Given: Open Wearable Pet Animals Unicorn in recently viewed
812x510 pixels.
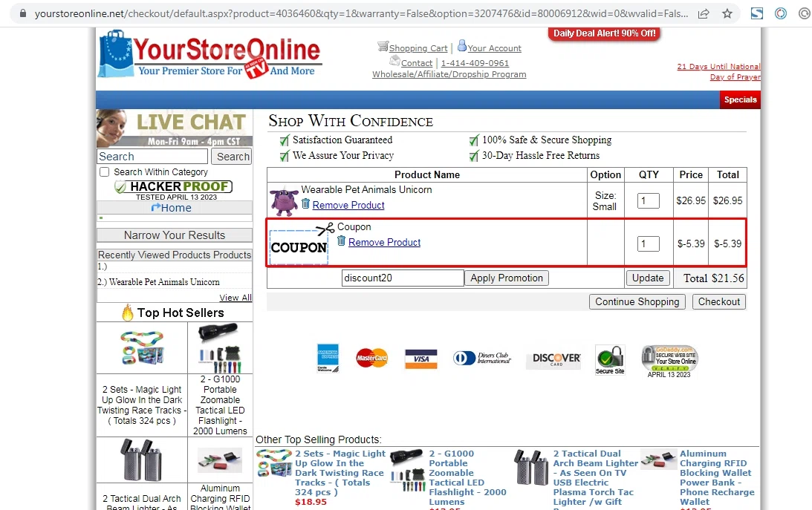Looking at the screenshot, I should (x=164, y=282).
